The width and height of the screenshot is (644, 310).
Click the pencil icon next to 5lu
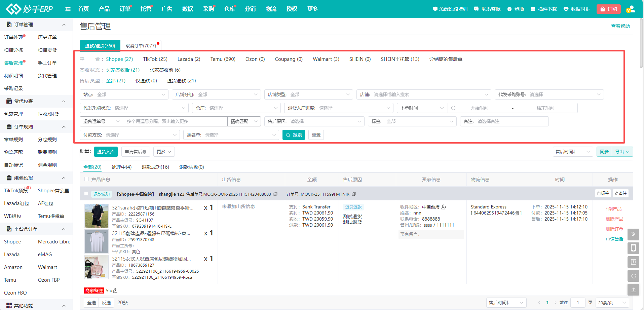115,290
